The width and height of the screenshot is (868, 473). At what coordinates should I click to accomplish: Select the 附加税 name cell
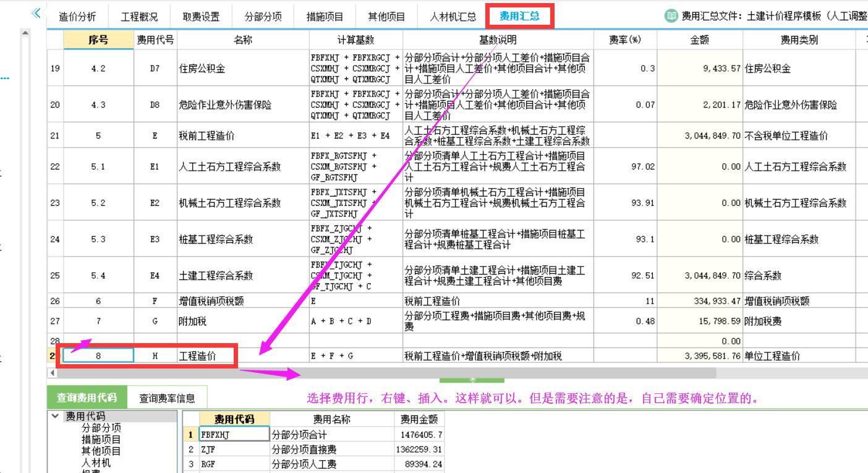click(x=243, y=321)
